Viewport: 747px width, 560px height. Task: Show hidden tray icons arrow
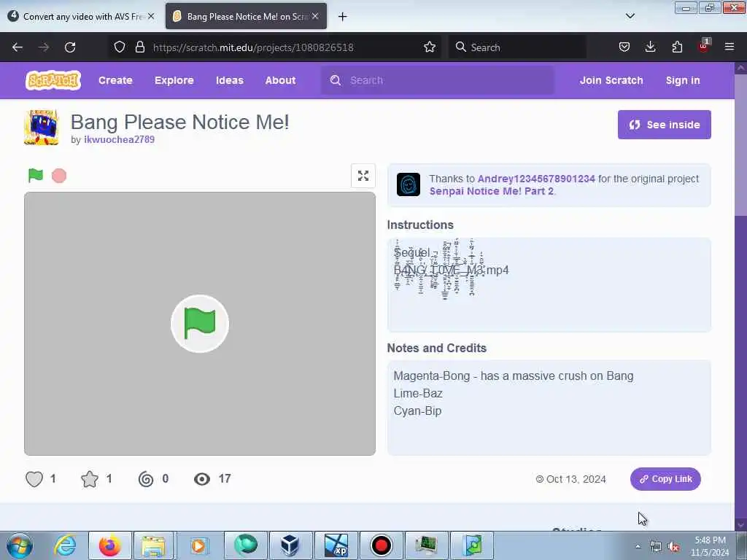point(638,546)
